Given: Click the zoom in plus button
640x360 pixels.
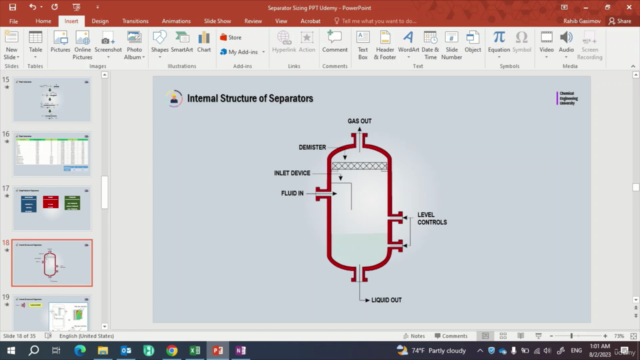Looking at the screenshot, I should click(x=605, y=336).
